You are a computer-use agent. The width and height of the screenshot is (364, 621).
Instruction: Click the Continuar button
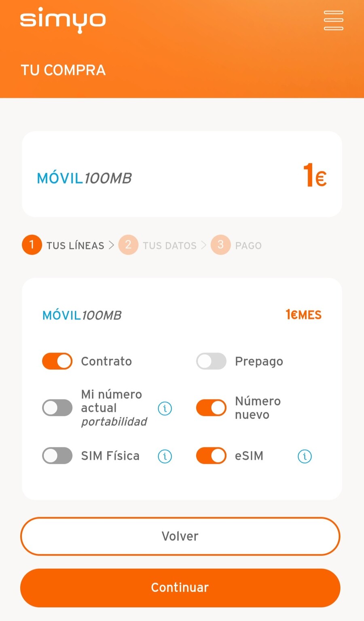[x=180, y=587]
